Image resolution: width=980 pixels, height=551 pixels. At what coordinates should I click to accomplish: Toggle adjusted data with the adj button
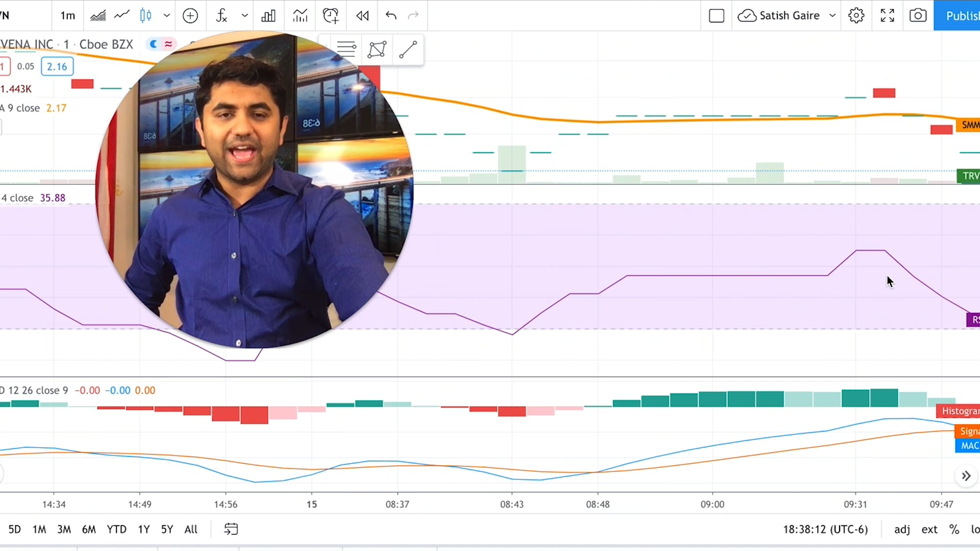click(902, 530)
